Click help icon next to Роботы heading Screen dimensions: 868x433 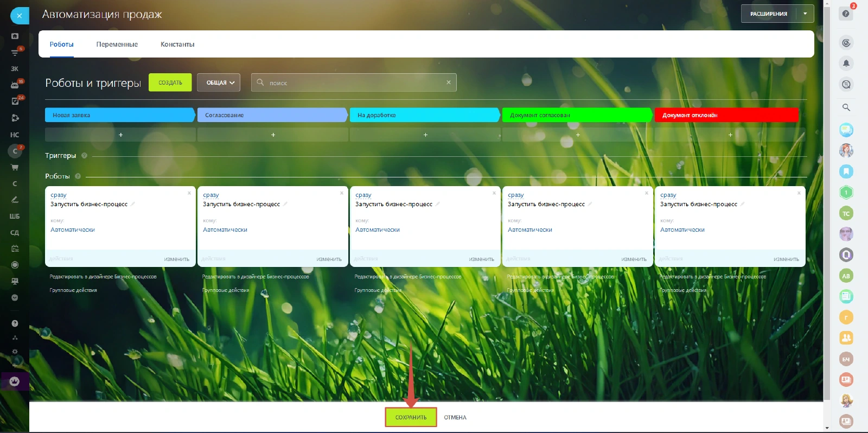78,176
